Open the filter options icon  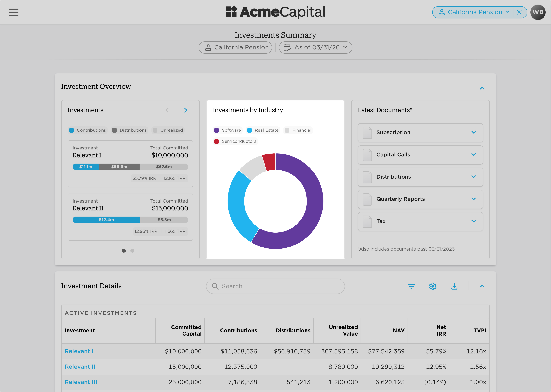411,286
